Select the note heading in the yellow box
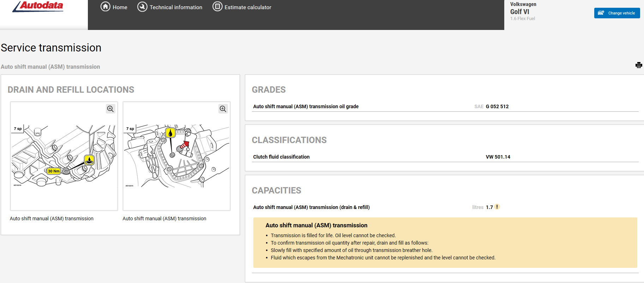 (x=316, y=225)
